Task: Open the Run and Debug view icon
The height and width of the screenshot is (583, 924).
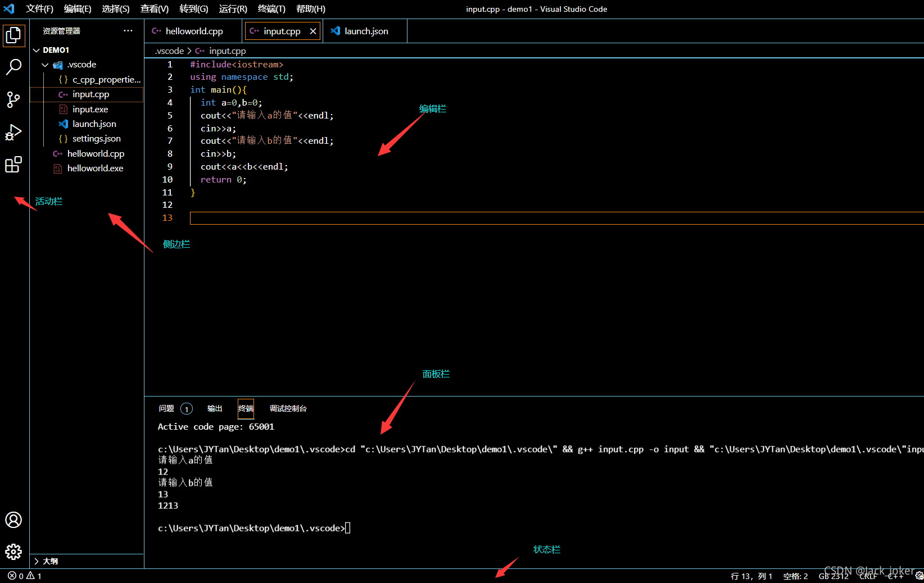Action: coord(13,133)
